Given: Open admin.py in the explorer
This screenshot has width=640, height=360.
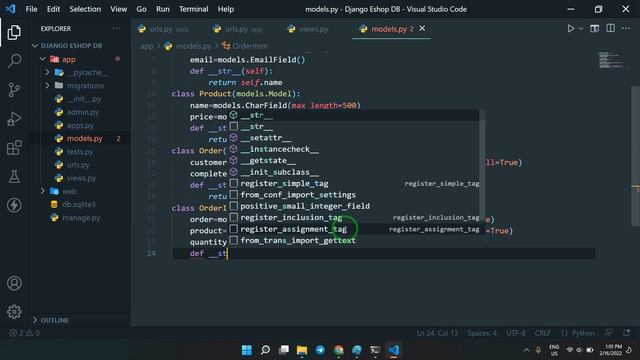Looking at the screenshot, I should [83, 112].
